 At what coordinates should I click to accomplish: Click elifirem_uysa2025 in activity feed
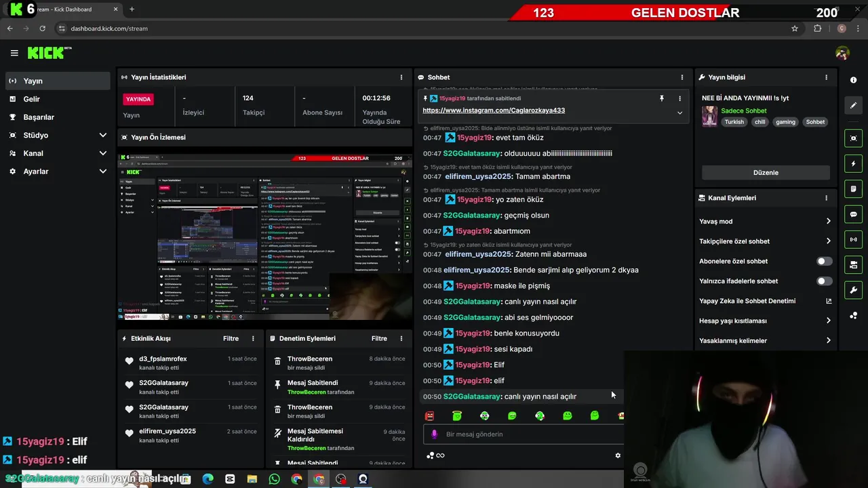(167, 431)
